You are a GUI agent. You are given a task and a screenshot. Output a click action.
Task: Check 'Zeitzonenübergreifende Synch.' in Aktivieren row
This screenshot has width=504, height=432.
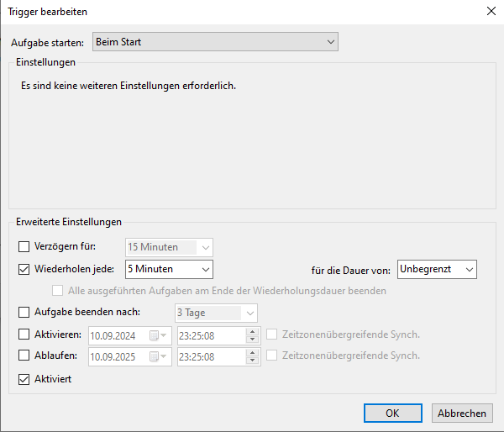pyautogui.click(x=271, y=335)
